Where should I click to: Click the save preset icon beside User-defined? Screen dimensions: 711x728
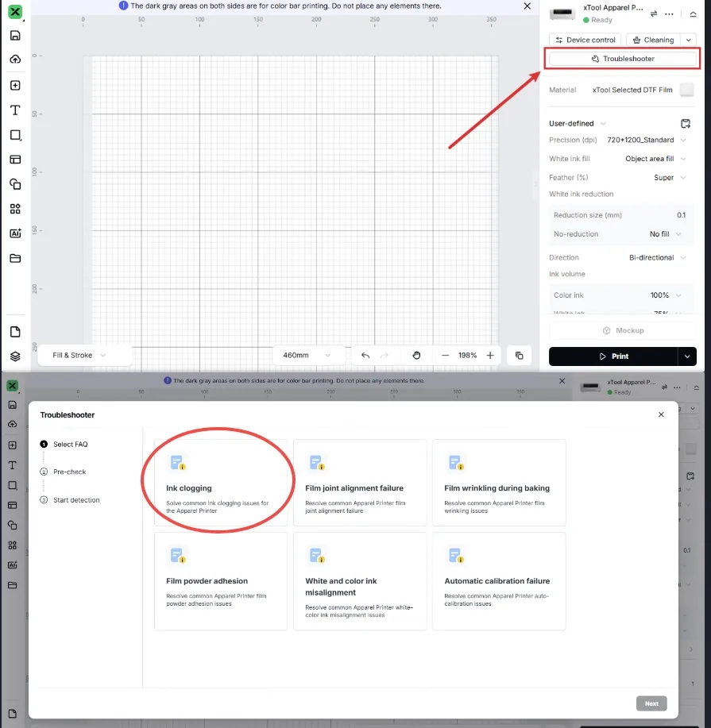[x=686, y=124]
